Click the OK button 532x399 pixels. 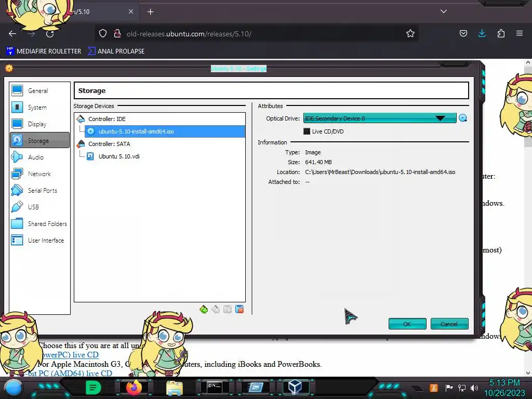(x=407, y=324)
